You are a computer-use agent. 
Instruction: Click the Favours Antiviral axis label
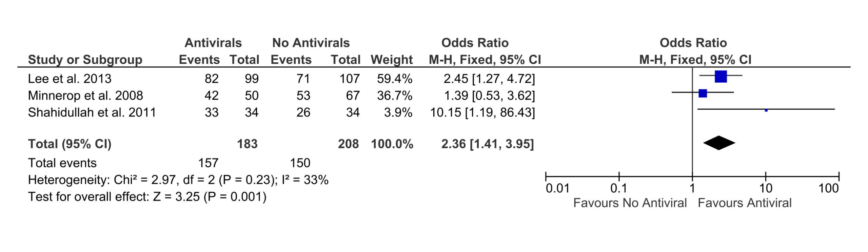tap(745, 203)
